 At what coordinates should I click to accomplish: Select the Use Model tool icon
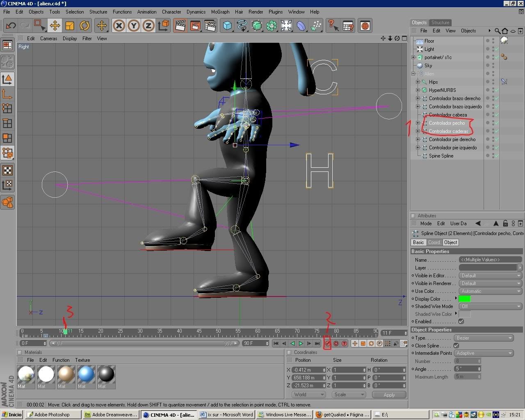7,79
